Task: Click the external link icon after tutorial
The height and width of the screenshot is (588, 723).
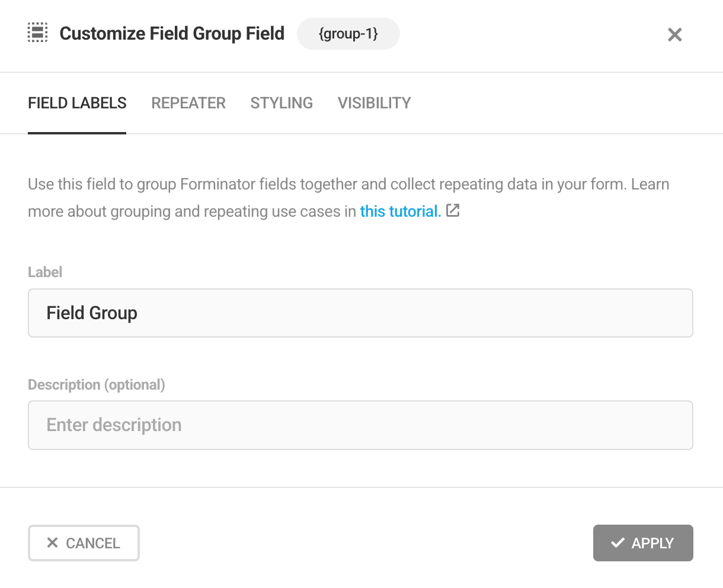Action: tap(453, 210)
